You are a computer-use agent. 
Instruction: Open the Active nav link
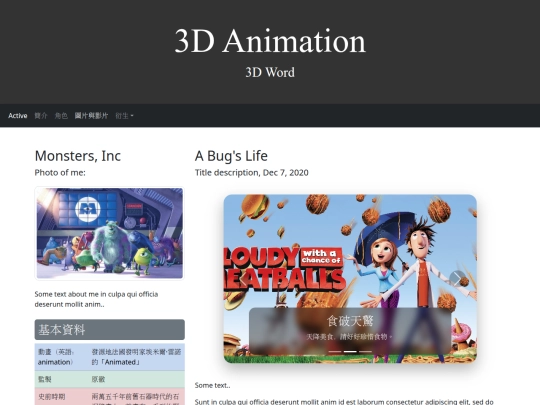click(18, 116)
